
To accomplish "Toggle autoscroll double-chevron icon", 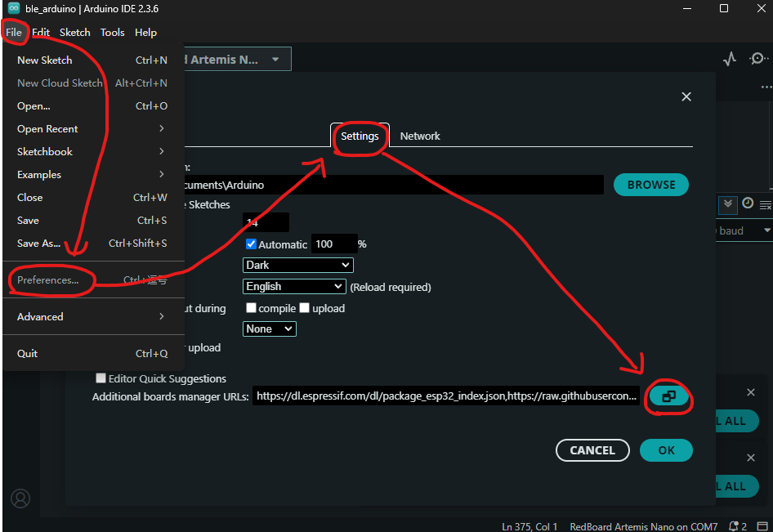I will [x=729, y=204].
